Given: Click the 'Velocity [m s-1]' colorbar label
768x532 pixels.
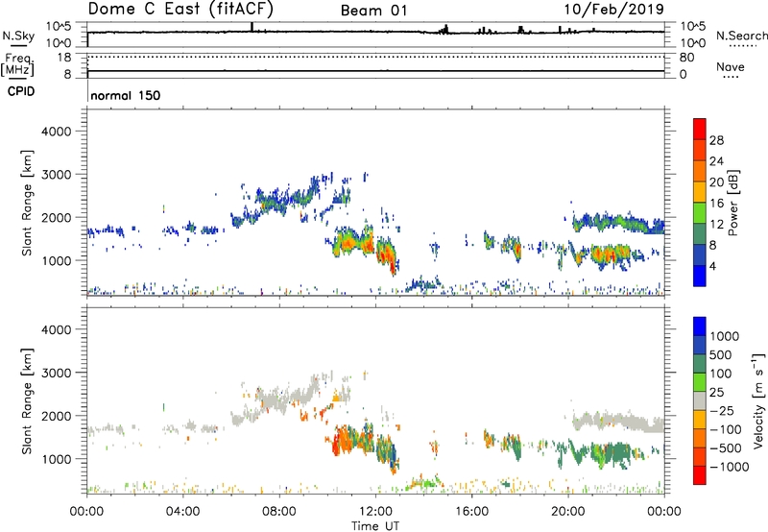Looking at the screenshot, I should tap(758, 400).
